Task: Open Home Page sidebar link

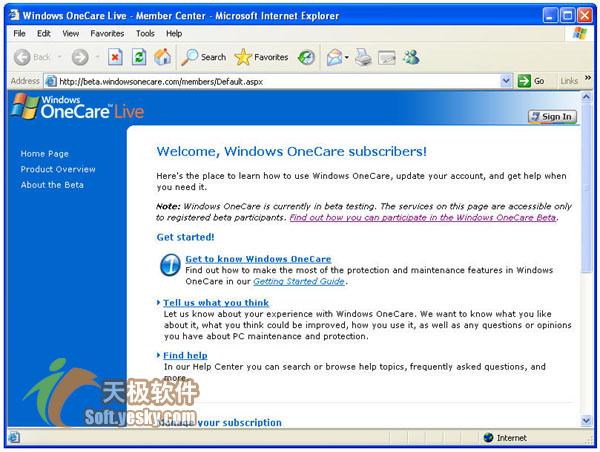Action: tap(44, 154)
